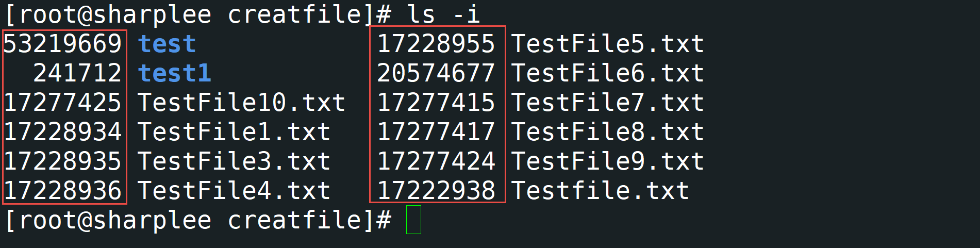980x248 pixels.
Task: Click inode number 20574677
Action: tap(436, 73)
